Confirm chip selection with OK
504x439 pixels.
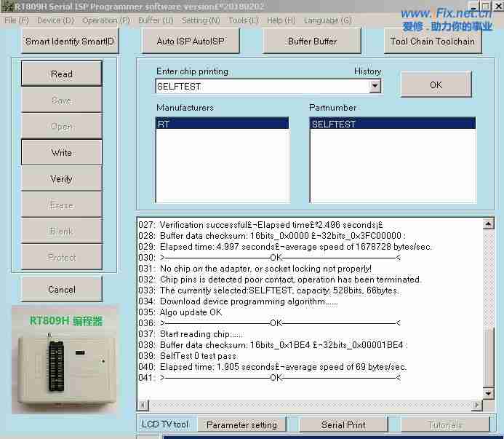click(436, 85)
